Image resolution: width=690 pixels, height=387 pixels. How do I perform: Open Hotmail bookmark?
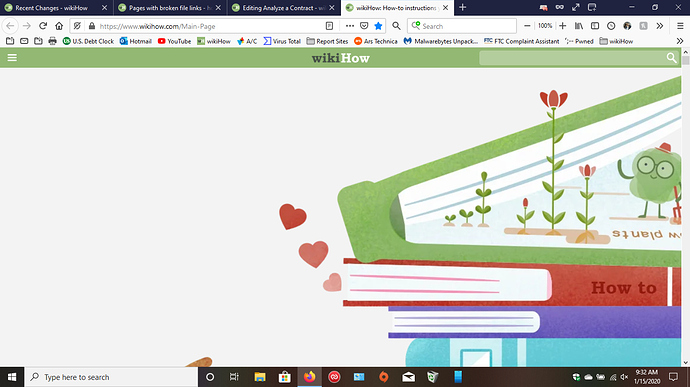click(136, 41)
